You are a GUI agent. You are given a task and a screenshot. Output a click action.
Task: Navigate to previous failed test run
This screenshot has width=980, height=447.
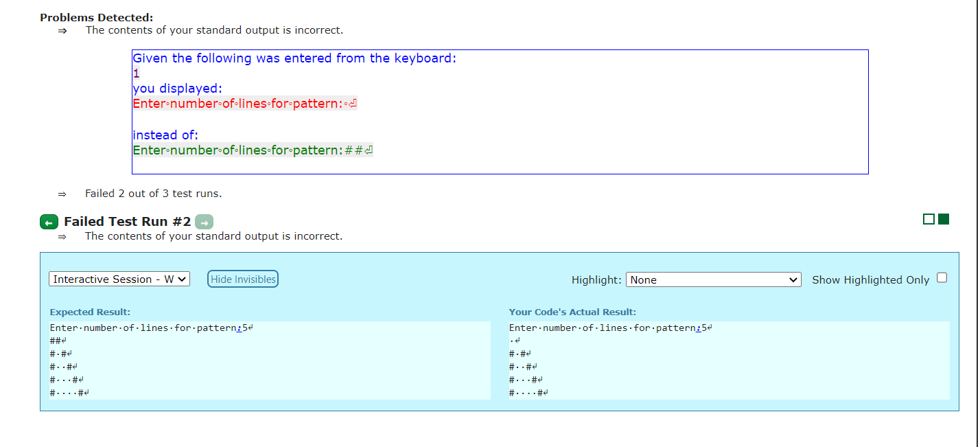tap(48, 221)
